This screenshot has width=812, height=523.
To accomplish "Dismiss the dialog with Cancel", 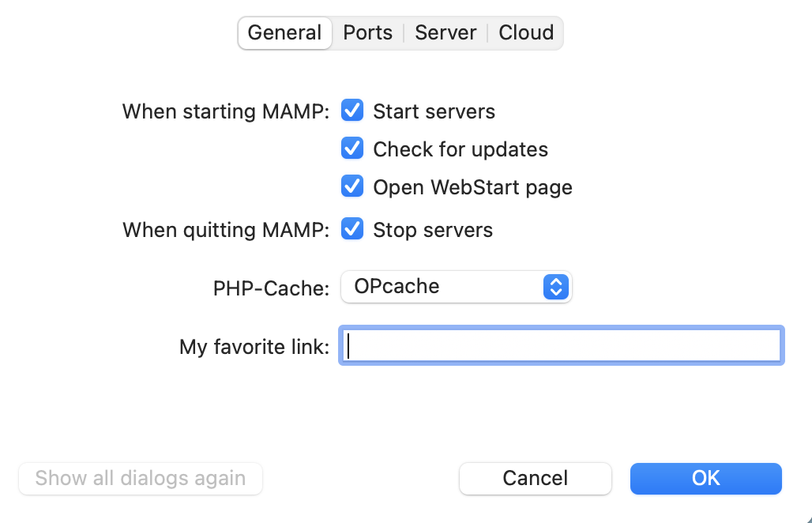I will pos(535,478).
